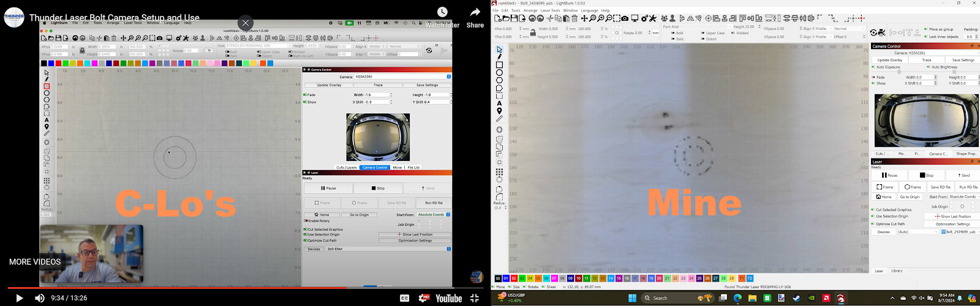The image size is (980, 306).
Task: Click the camera capture icon in the right LightBurn toolbar
Action: click(x=625, y=18)
